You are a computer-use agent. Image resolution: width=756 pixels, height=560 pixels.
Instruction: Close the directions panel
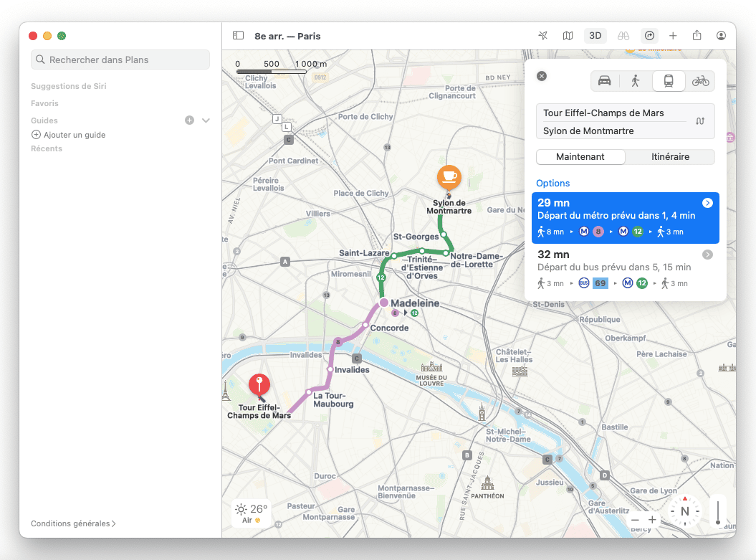(542, 76)
